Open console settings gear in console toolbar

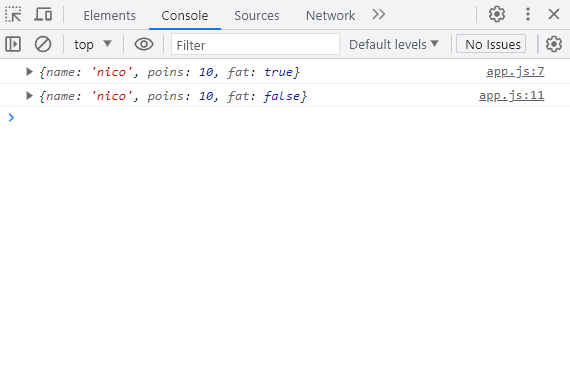554,44
